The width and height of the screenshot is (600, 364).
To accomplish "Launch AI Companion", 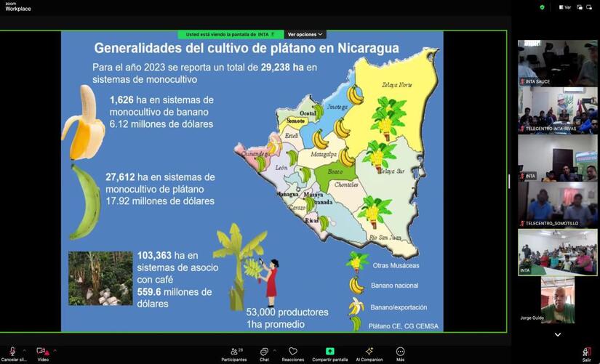I will [x=369, y=352].
